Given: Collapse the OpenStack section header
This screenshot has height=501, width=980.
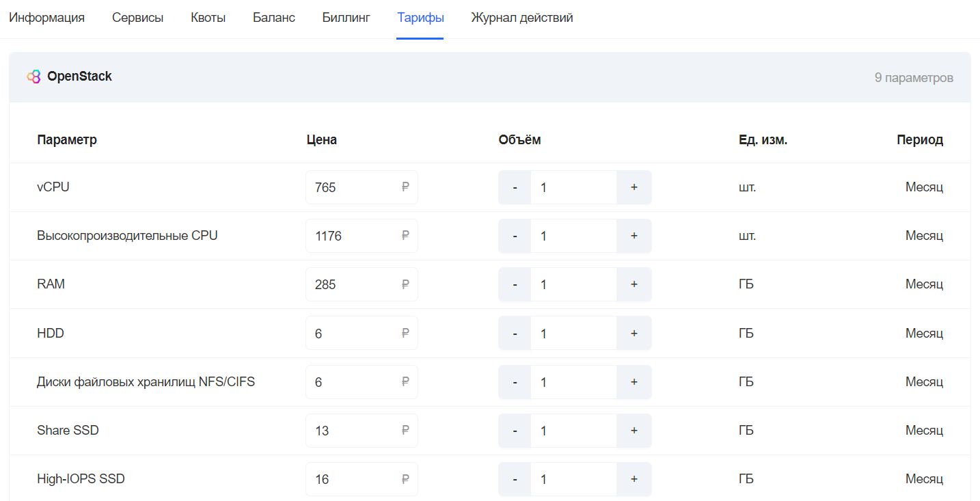Looking at the screenshot, I should [x=490, y=77].
